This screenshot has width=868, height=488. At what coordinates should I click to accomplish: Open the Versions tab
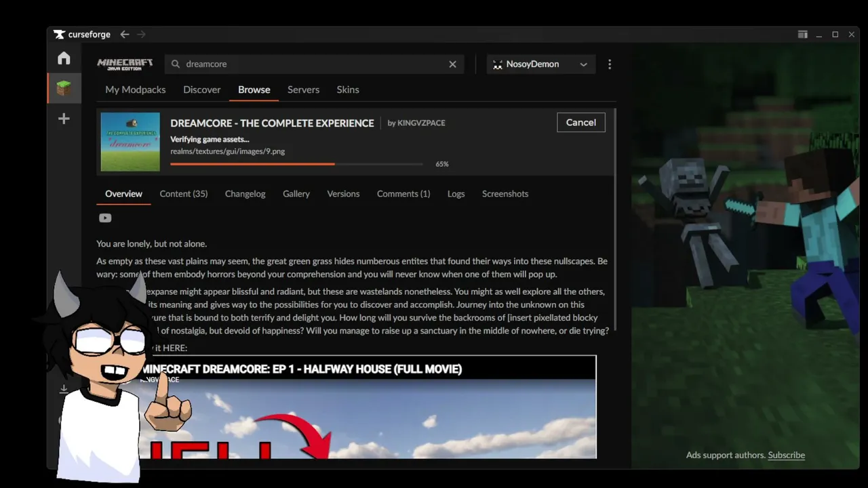[x=343, y=194]
